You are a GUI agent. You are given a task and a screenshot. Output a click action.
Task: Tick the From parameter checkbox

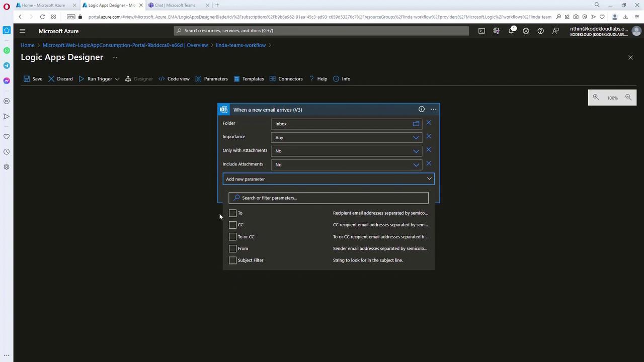point(232,248)
